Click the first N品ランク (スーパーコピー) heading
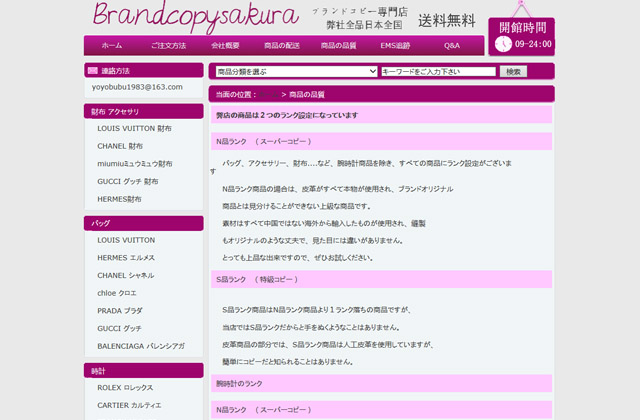The width and height of the screenshot is (640, 420). (381, 141)
